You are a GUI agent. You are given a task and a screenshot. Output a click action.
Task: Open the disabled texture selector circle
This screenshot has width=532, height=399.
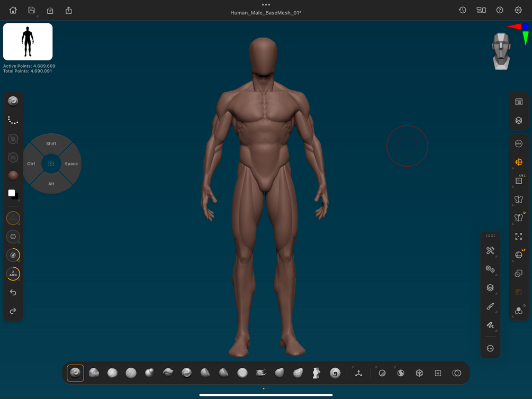click(13, 157)
